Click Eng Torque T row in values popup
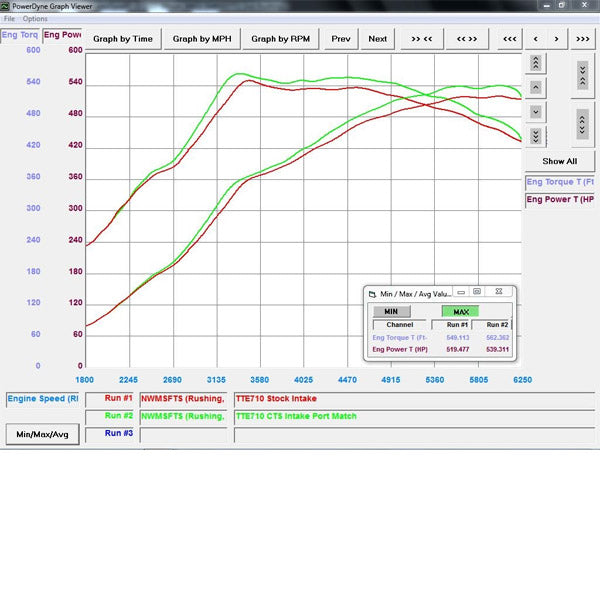 (440, 338)
